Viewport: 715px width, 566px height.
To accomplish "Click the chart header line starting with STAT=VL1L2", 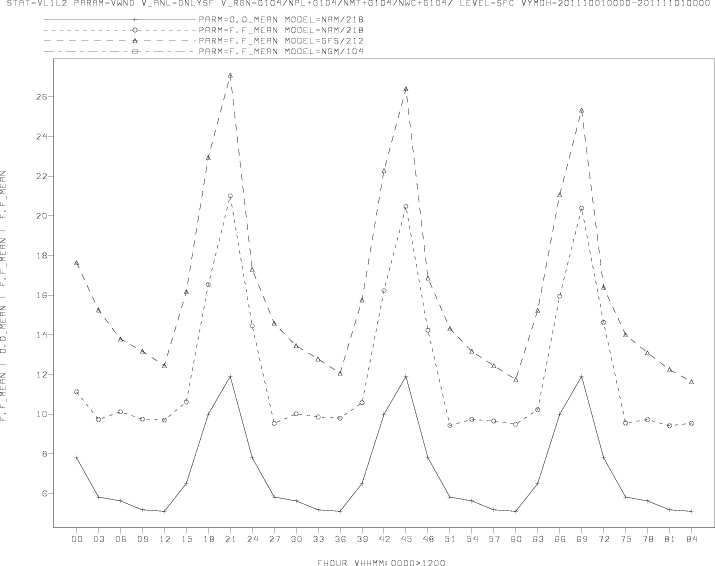I will (358, 3).
